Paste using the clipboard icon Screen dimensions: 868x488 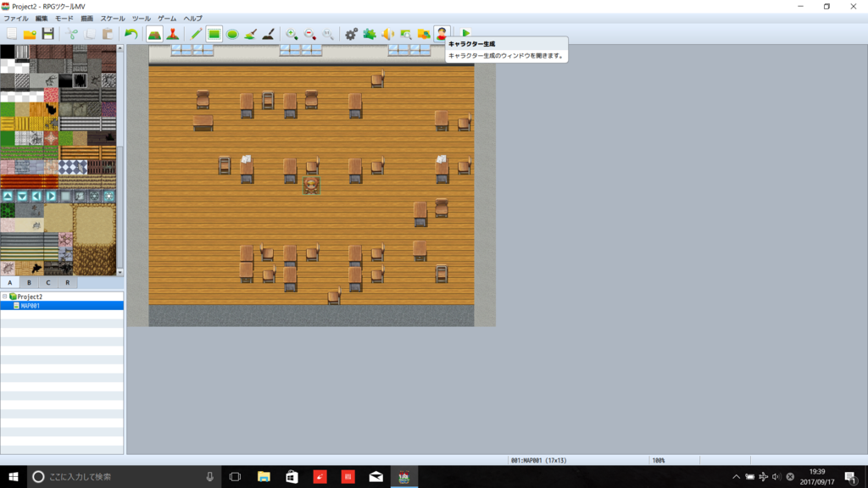pos(108,34)
